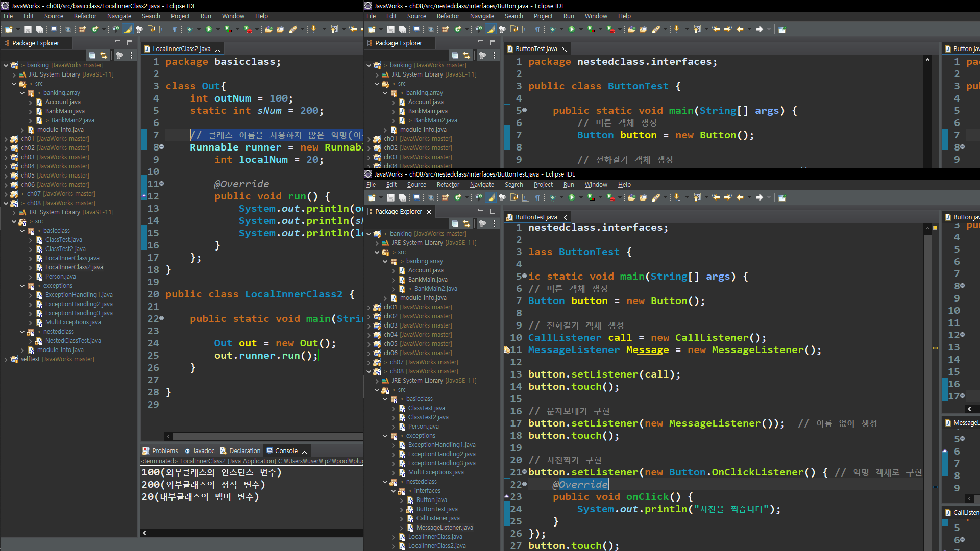Viewport: 980px width, 551px height.
Task: Click Run button in LocalInnerClass2.java window toolbar
Action: [209, 29]
